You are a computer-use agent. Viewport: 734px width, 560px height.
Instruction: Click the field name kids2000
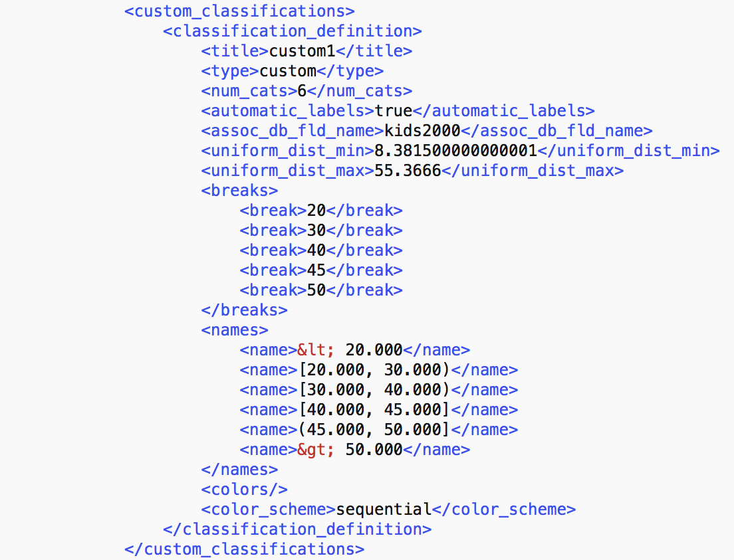click(x=422, y=131)
